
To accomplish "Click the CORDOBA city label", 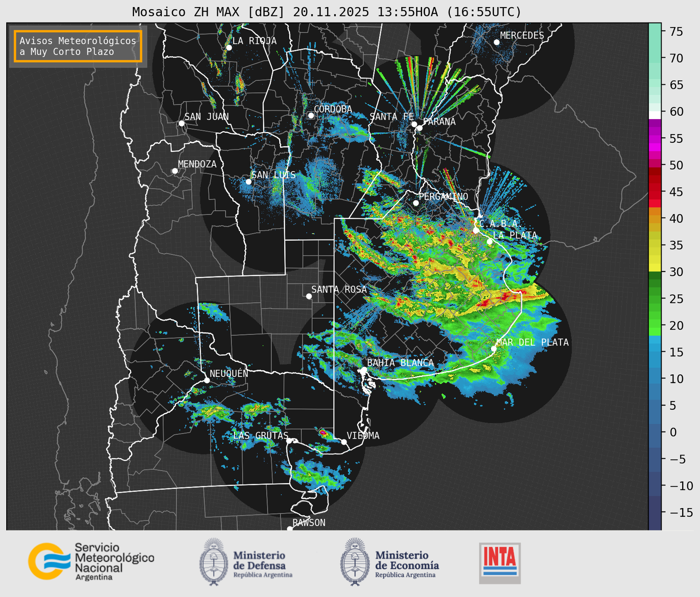I will click(x=333, y=109).
